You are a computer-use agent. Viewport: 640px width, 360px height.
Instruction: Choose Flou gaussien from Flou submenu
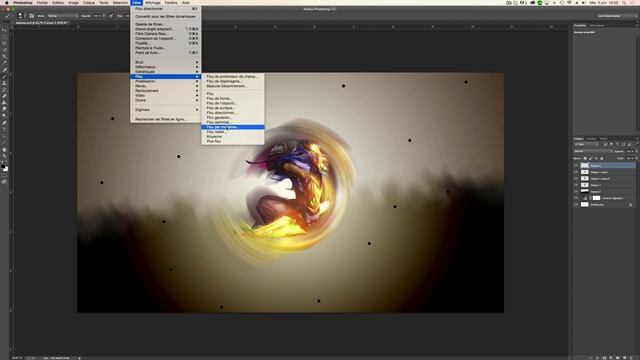tap(233, 118)
